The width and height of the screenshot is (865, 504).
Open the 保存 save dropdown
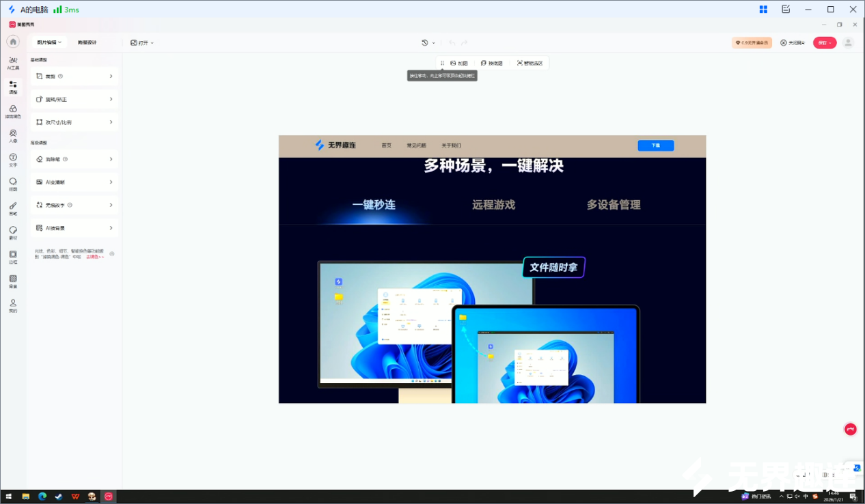(x=825, y=42)
